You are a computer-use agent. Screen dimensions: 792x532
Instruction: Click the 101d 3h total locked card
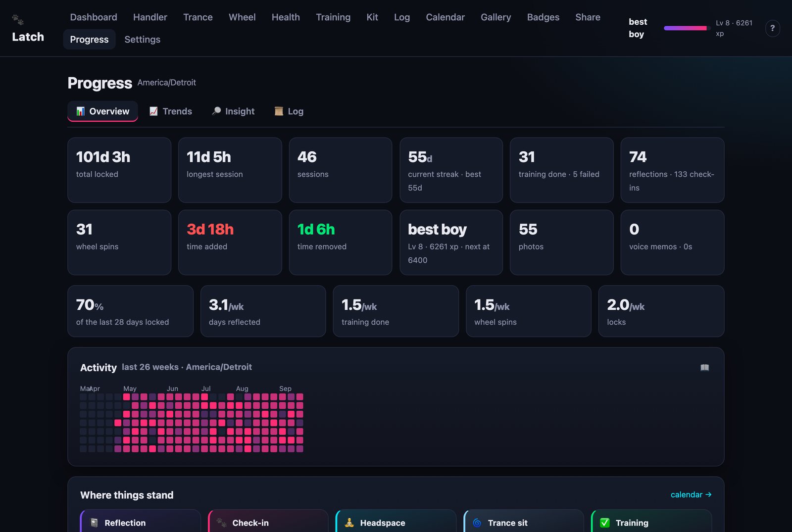[119, 170]
